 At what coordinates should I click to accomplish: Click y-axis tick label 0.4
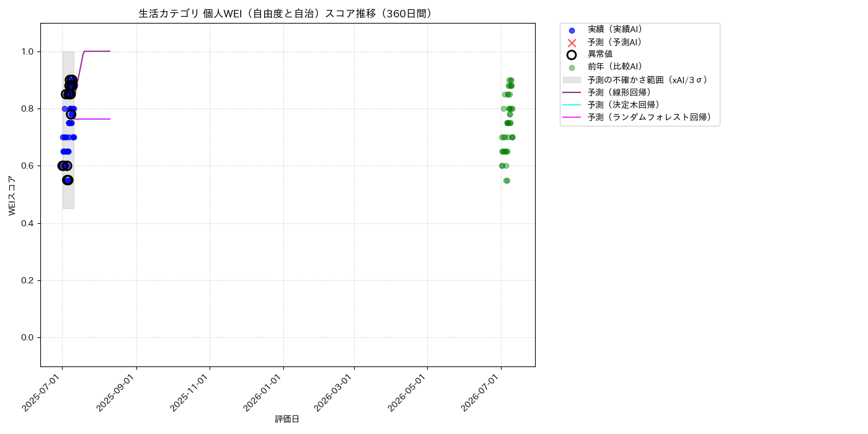(x=28, y=223)
